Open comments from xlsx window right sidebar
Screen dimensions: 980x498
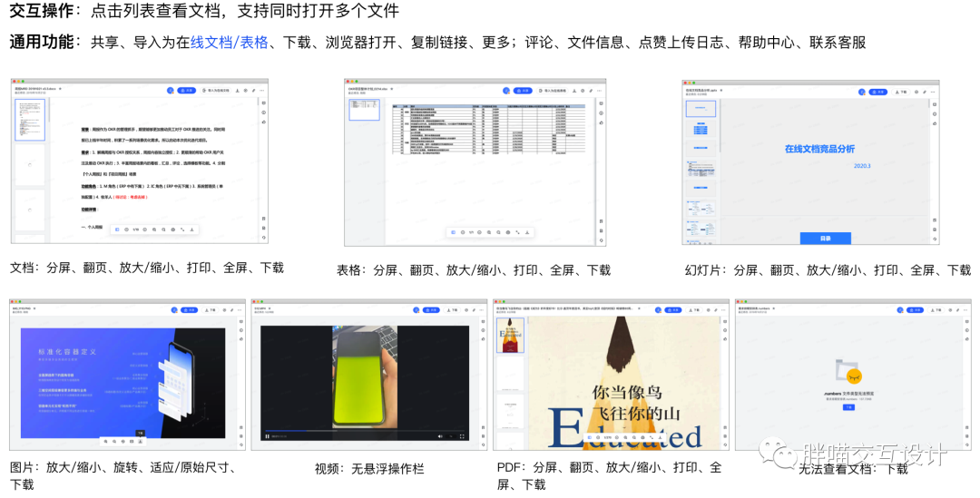click(x=602, y=103)
